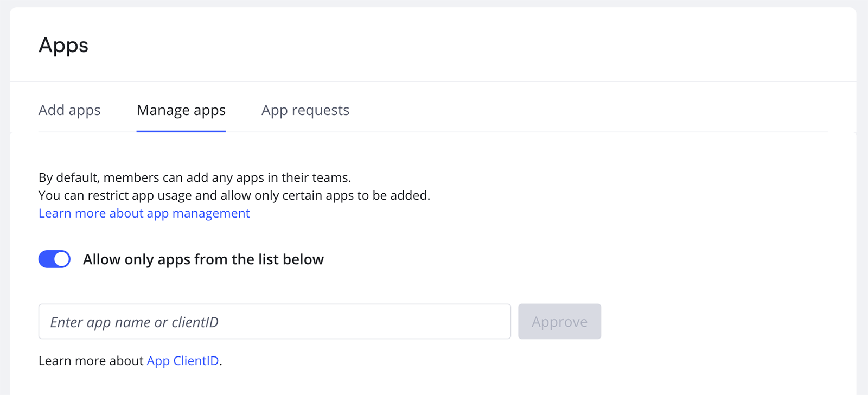Disable the allow only listed apps toggle
Image resolution: width=868 pixels, height=395 pixels.
(x=54, y=259)
